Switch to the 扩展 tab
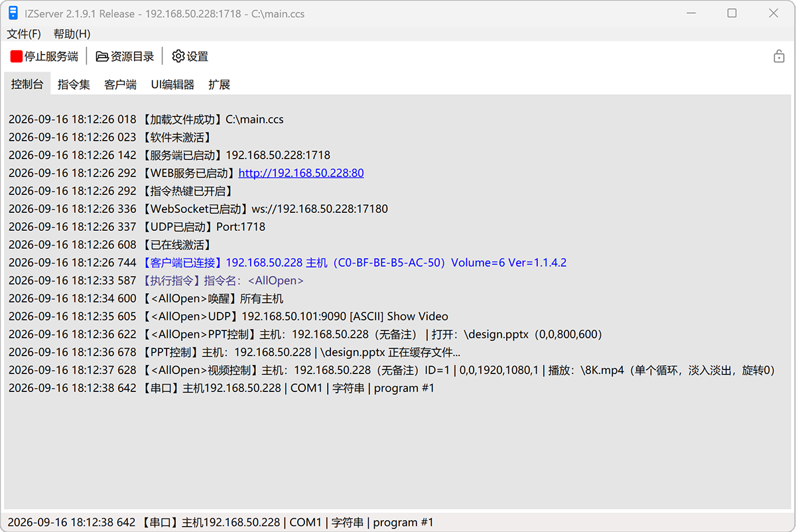This screenshot has height=532, width=796. tap(219, 84)
